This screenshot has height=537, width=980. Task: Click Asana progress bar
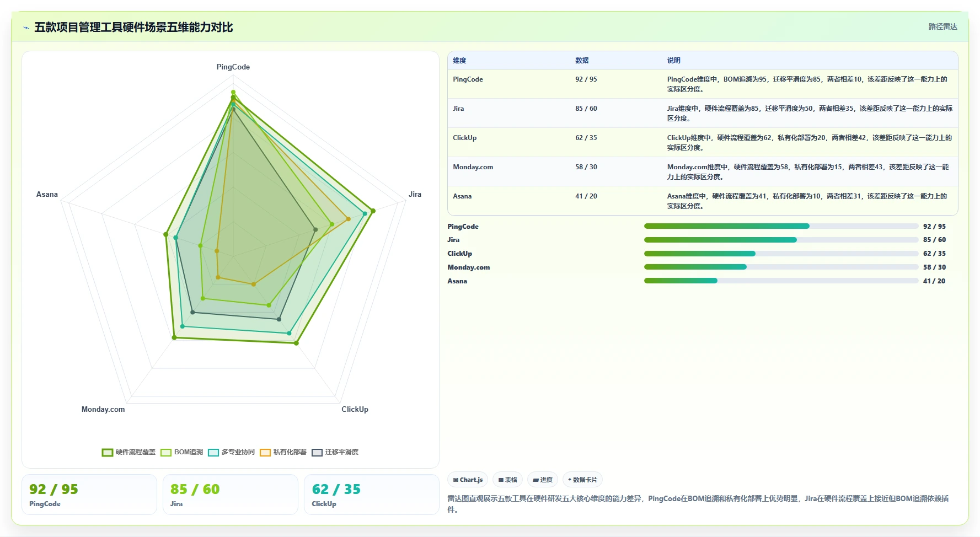pos(781,281)
